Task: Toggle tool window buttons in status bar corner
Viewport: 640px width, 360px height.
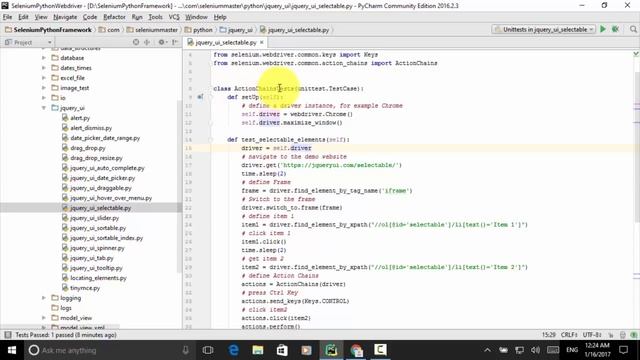Action: (x=7, y=335)
